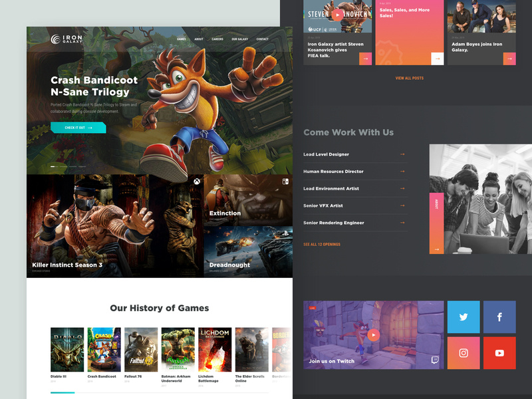Image resolution: width=532 pixels, height=399 pixels.
Task: Play the Steven Kosanovich talk video
Action: pyautogui.click(x=337, y=15)
